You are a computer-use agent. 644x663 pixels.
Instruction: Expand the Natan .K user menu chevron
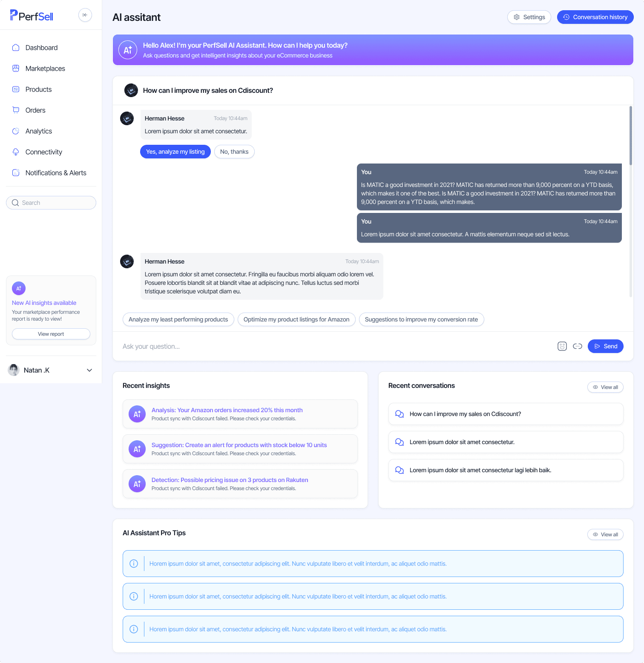(89, 370)
